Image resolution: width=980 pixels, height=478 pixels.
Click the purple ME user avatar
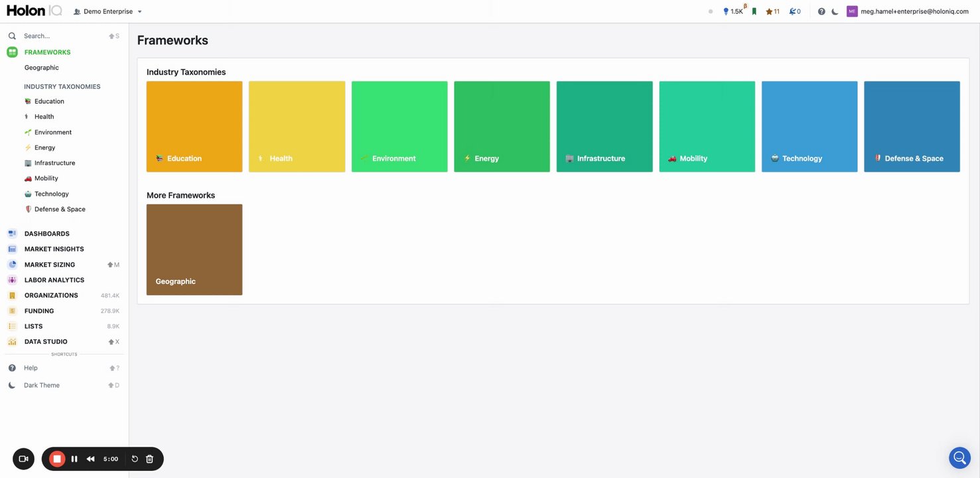click(x=852, y=11)
